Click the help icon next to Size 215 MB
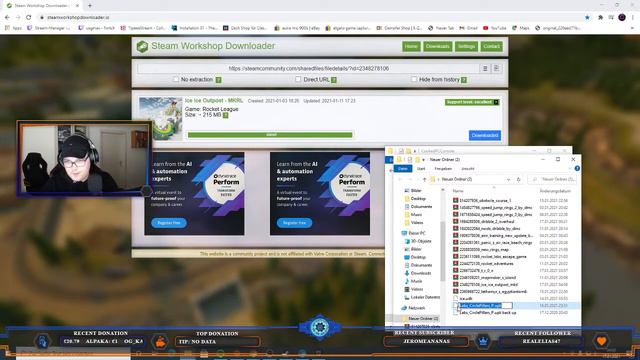The height and width of the screenshot is (360, 640). pyautogui.click(x=225, y=115)
